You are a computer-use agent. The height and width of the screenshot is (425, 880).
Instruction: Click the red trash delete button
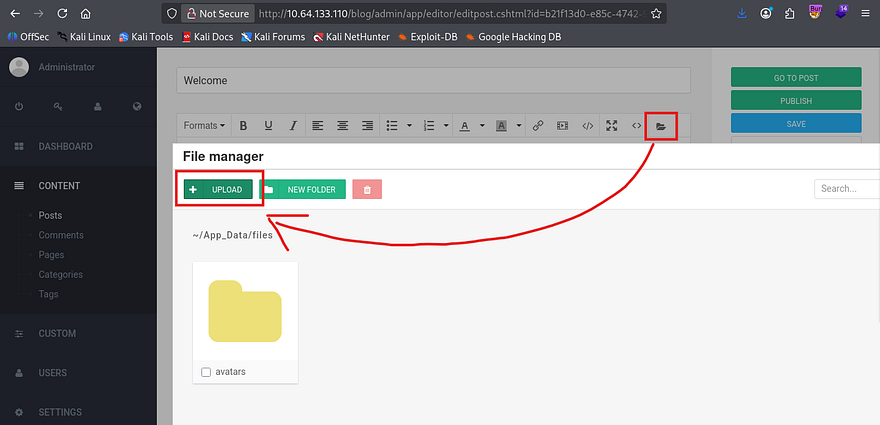coord(367,189)
